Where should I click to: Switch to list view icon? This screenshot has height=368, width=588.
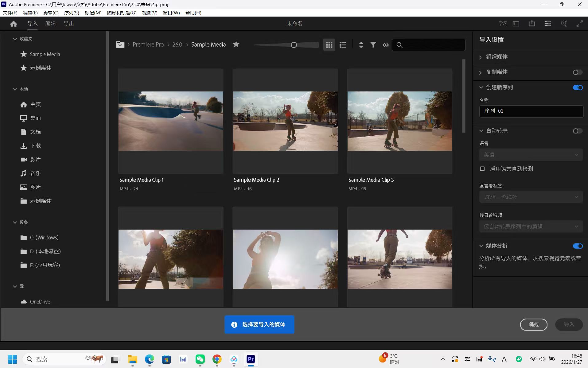pyautogui.click(x=343, y=45)
